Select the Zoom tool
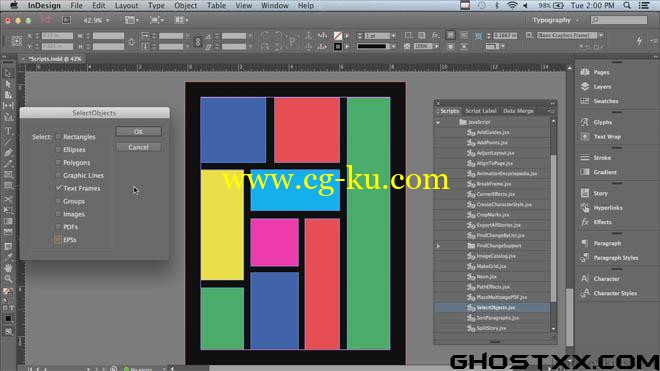This screenshot has width=660, height=371. (8, 278)
